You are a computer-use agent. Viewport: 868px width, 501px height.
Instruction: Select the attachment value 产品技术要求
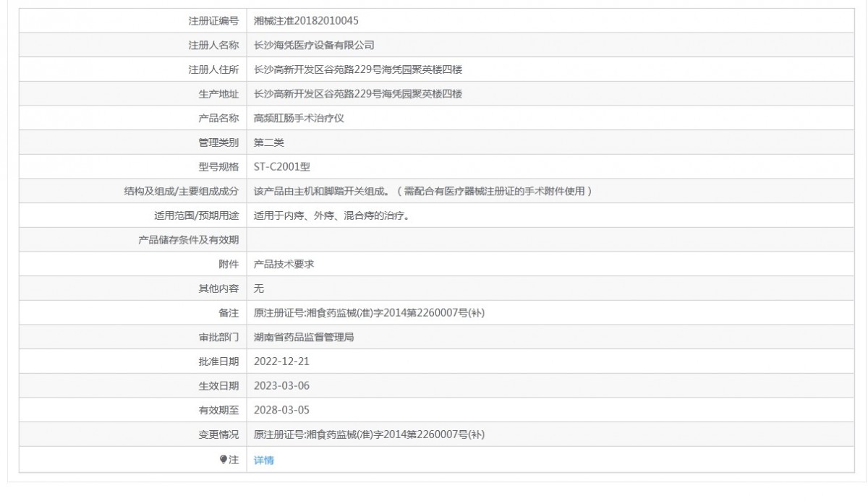[284, 265]
